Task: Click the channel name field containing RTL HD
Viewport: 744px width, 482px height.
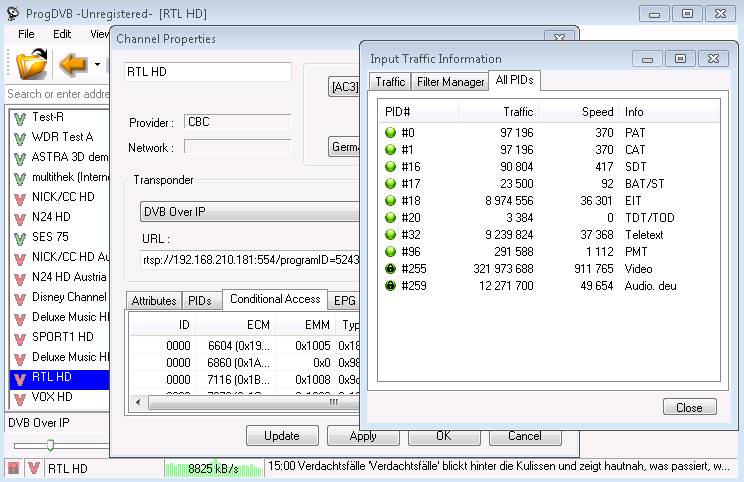Action: (207, 72)
